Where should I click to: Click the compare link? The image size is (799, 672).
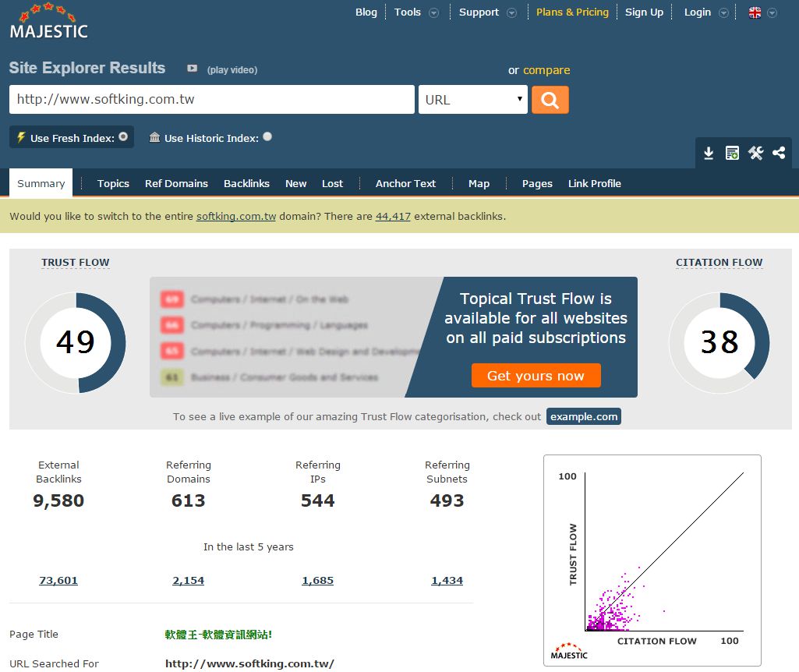pos(546,70)
